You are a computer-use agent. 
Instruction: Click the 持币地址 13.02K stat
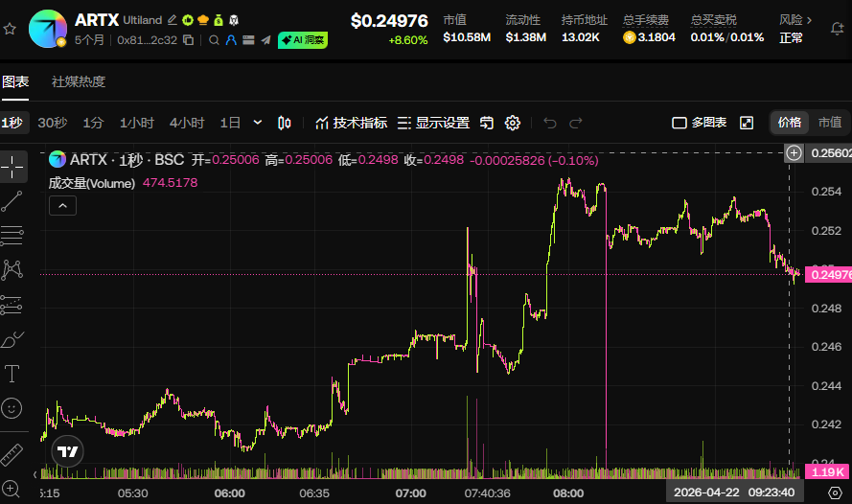[584, 29]
